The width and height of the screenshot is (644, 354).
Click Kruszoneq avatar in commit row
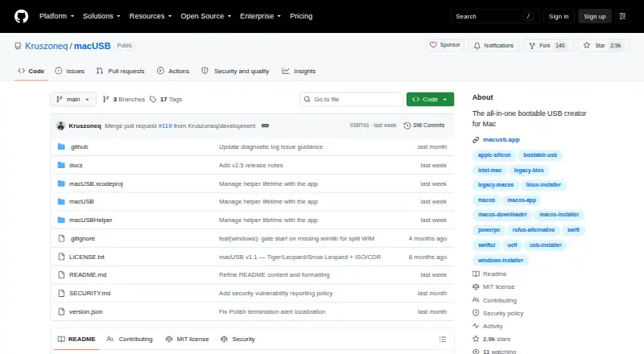coord(60,126)
